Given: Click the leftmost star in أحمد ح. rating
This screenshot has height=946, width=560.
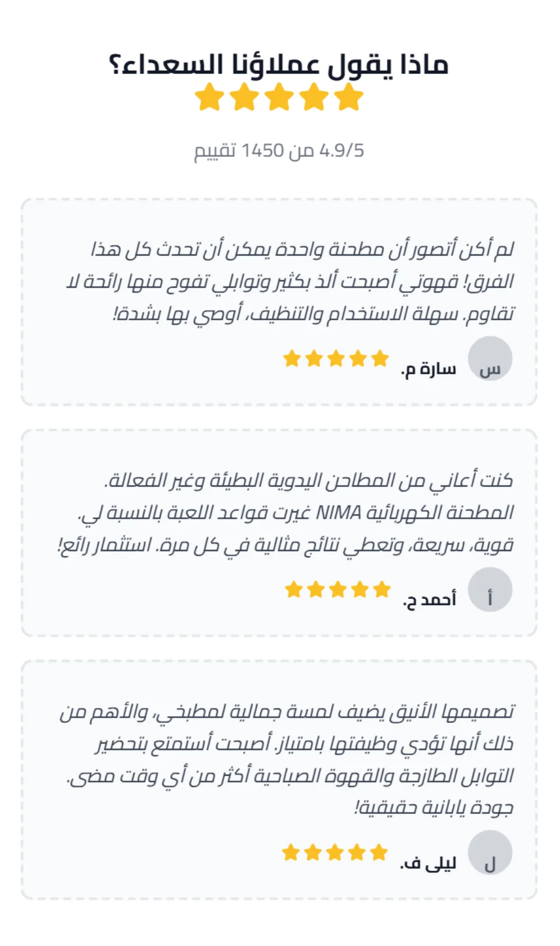Looking at the screenshot, I should tap(294, 589).
